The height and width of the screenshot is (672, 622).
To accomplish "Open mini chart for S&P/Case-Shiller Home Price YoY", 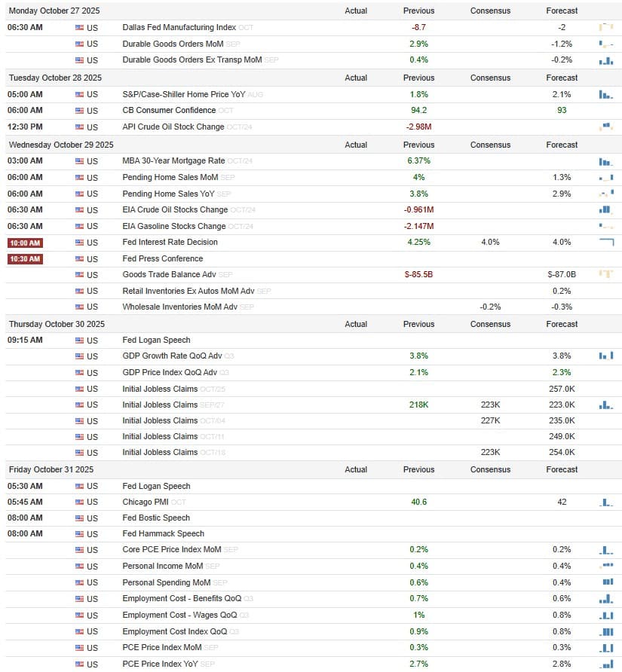I will (x=605, y=94).
